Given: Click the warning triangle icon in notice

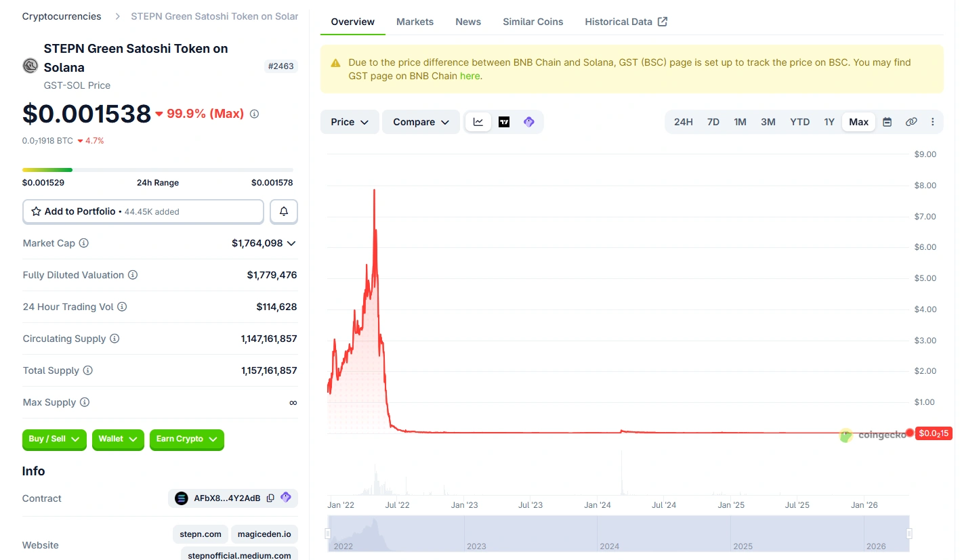Looking at the screenshot, I should (336, 63).
